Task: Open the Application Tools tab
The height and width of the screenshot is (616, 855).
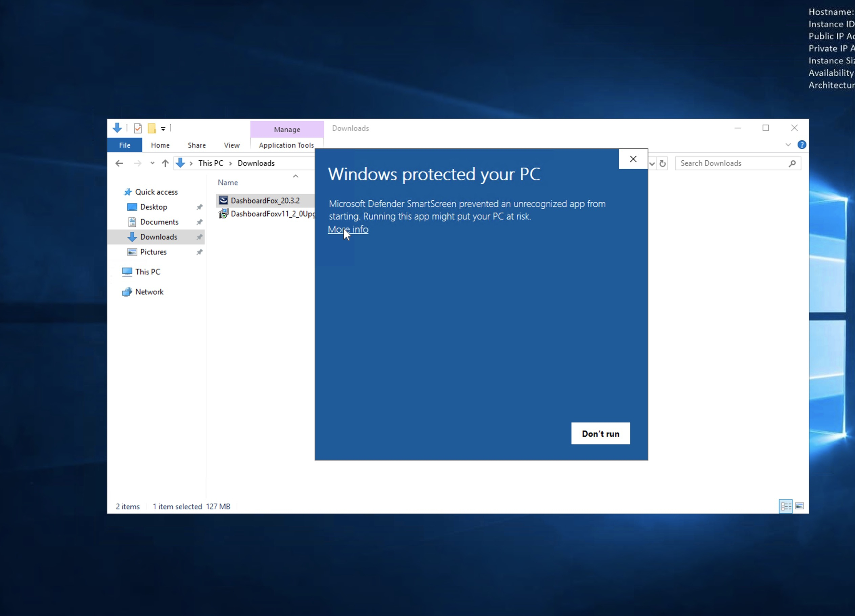Action: 286,145
